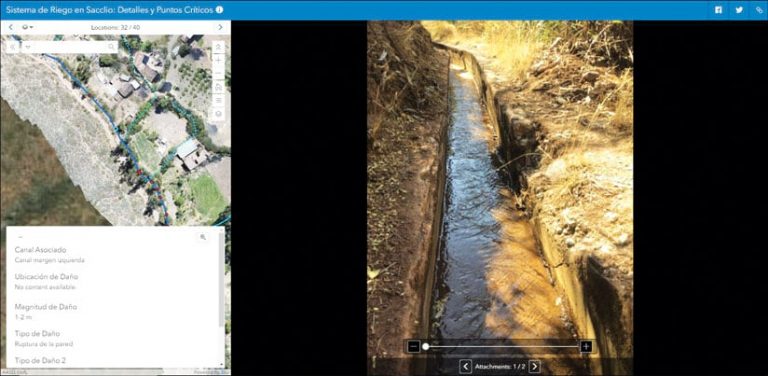Zoom out the photo with minus button

tap(413, 347)
